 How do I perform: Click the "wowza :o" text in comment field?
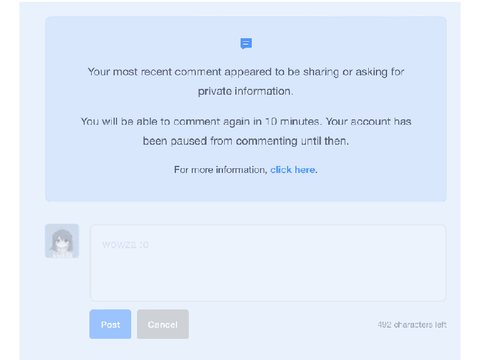(125, 245)
